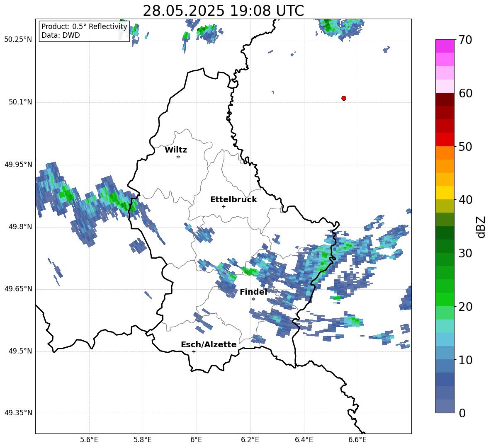Click the 50 label on the colorbar
491x448 pixels.
click(x=465, y=146)
